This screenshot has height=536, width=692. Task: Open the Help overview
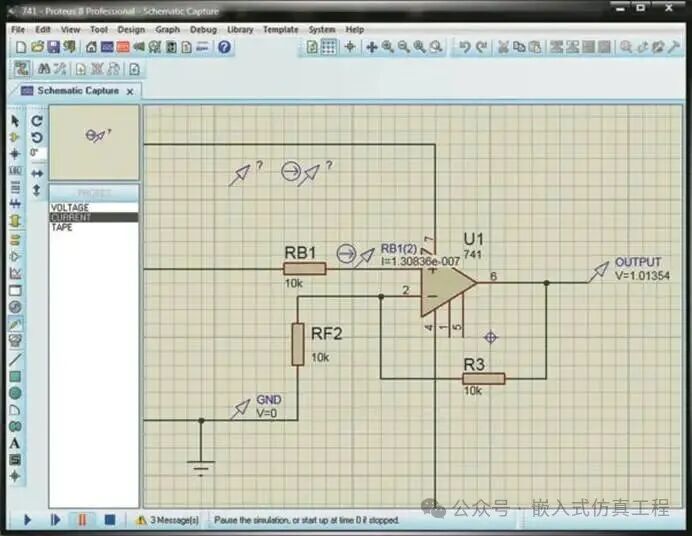pyautogui.click(x=224, y=47)
